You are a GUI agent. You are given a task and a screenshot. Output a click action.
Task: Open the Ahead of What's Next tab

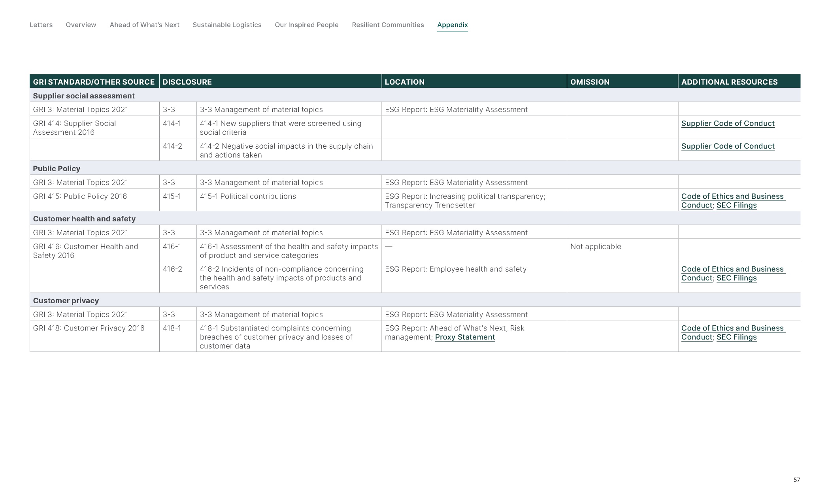tap(144, 25)
